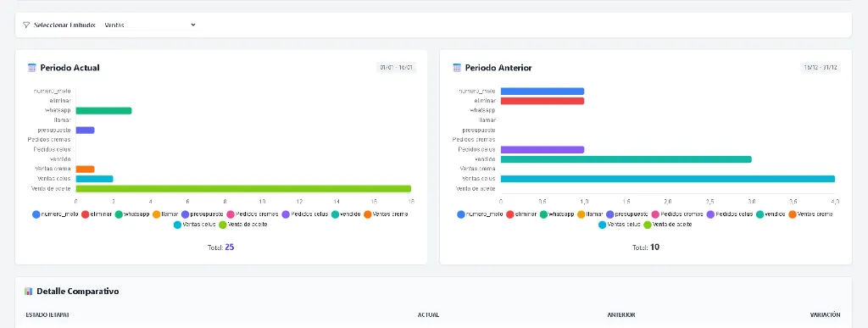Toggle numero_malo legend in Periodo Actual
Viewport: 868px width, 328px height.
(55, 214)
